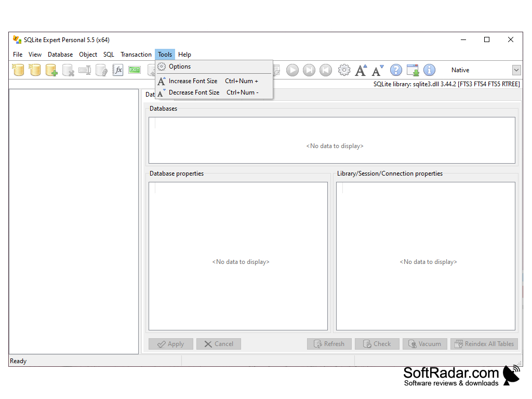532x399 pixels.
Task: Choose Options from the Tools menu
Action: [x=214, y=66]
